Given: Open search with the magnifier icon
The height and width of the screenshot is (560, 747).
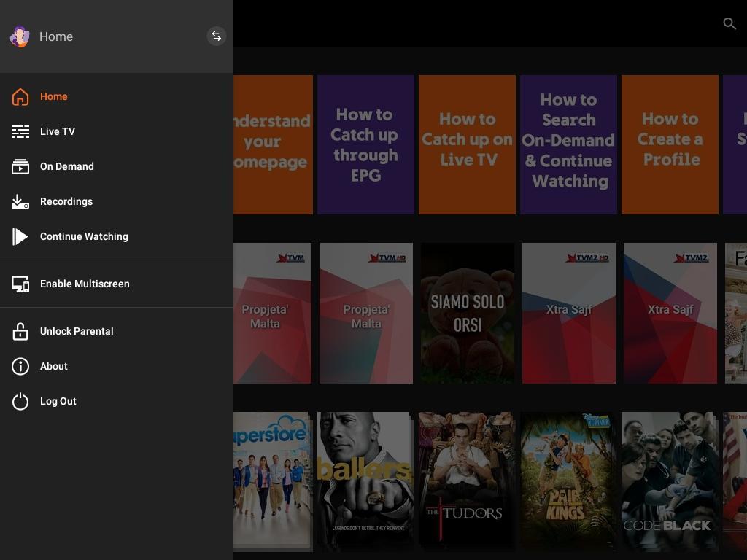Looking at the screenshot, I should click(x=729, y=23).
